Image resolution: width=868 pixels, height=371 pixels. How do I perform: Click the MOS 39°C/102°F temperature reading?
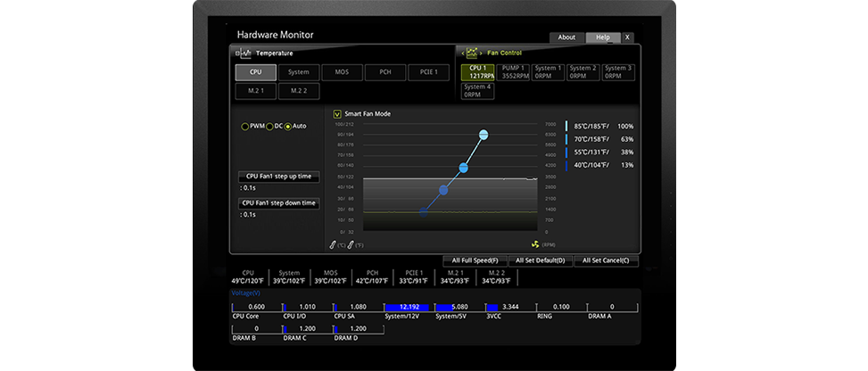coord(331,277)
